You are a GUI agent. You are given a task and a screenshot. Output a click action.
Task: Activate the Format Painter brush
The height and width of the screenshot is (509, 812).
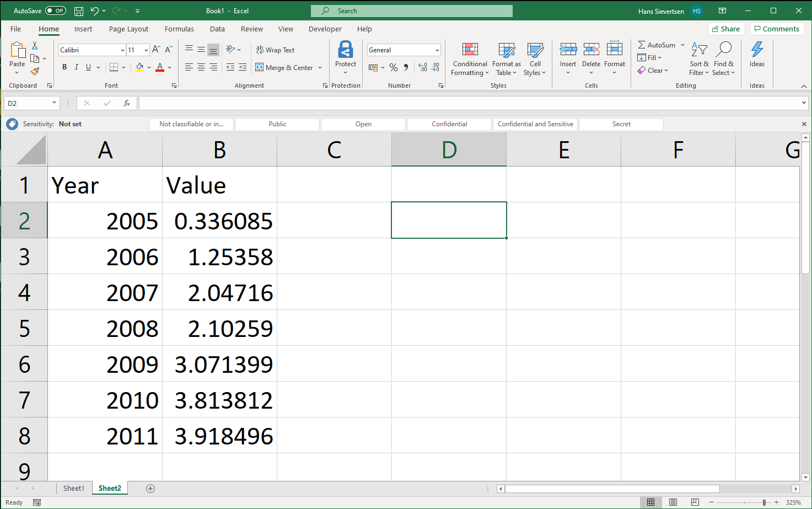(35, 71)
